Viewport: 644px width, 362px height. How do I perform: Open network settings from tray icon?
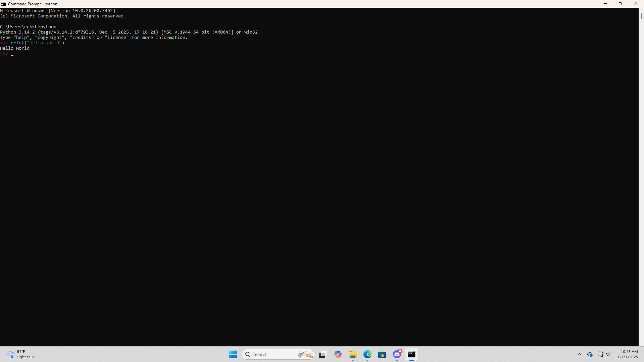(x=600, y=354)
